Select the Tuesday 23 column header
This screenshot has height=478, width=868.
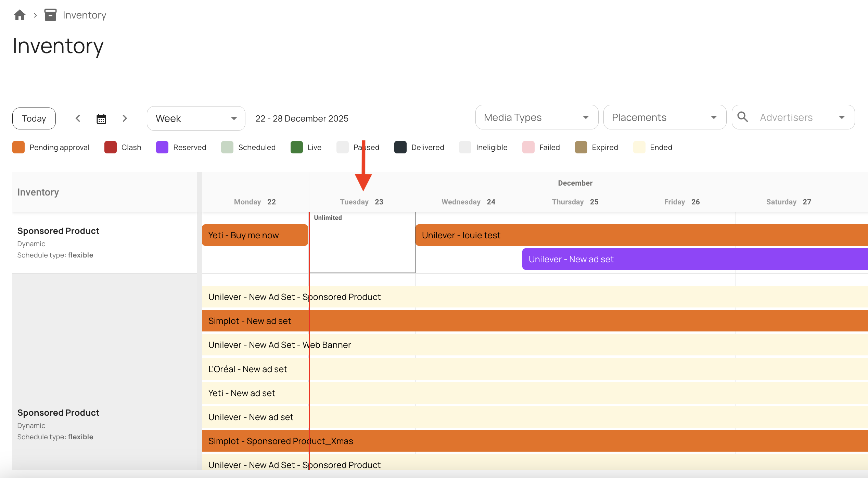click(x=361, y=202)
